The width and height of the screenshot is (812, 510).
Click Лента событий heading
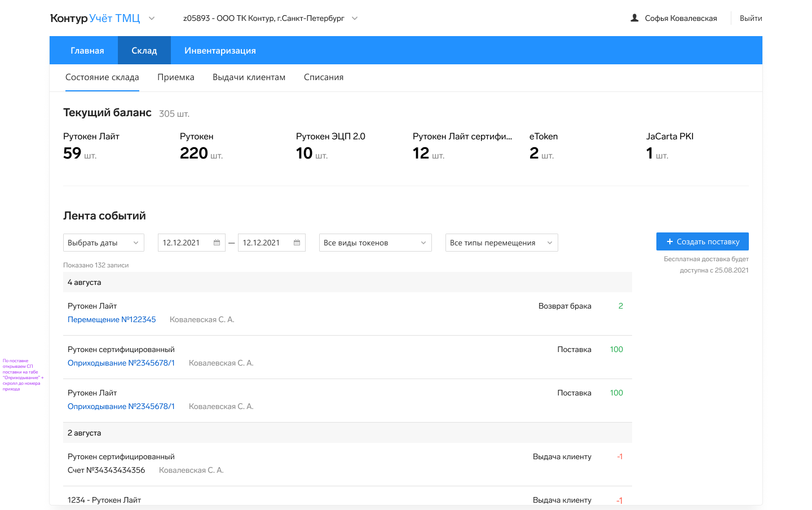[x=104, y=216]
